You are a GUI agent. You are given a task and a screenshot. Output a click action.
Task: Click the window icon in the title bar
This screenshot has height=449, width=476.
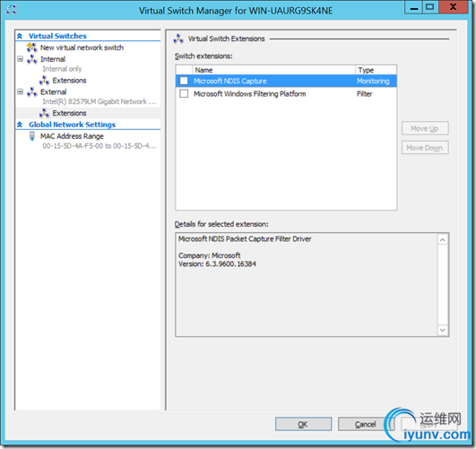(12, 10)
